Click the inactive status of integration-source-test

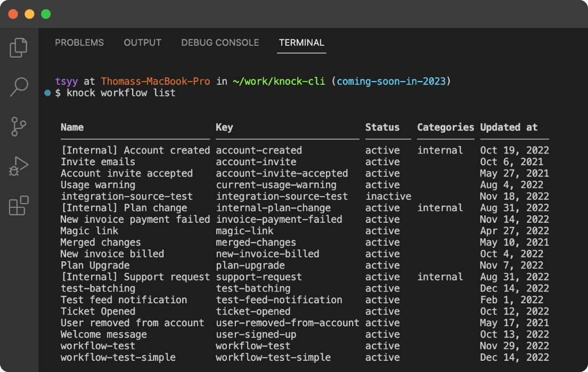point(388,196)
